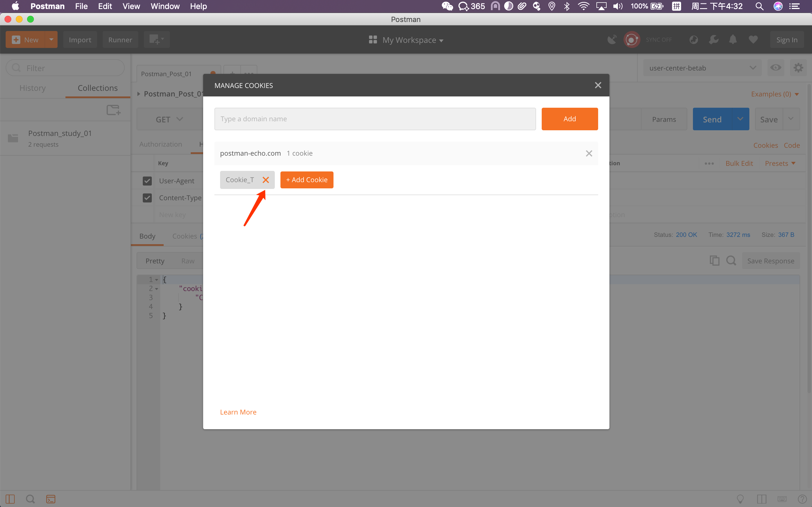
Task: Open the Postman_study_01 collection
Action: pyautogui.click(x=65, y=138)
